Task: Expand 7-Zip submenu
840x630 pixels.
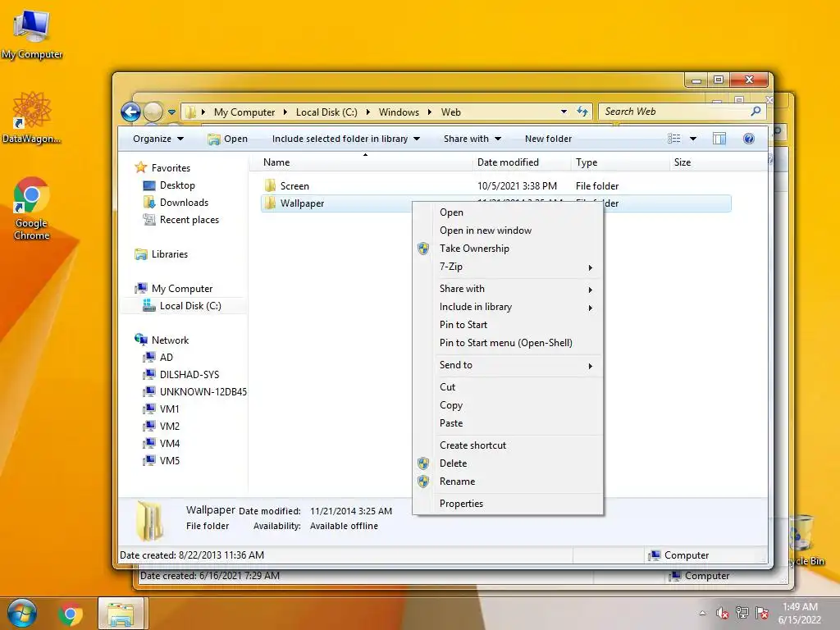Action: (x=508, y=267)
